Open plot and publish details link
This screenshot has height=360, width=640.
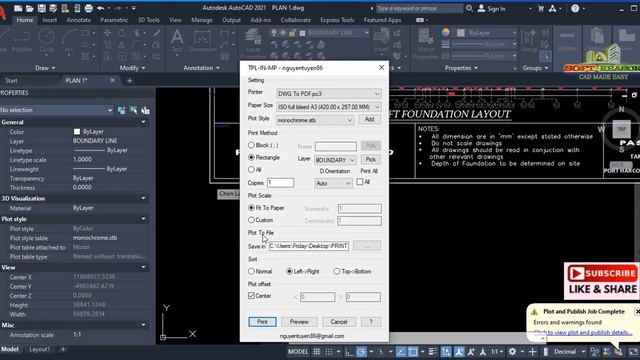[x=583, y=333]
